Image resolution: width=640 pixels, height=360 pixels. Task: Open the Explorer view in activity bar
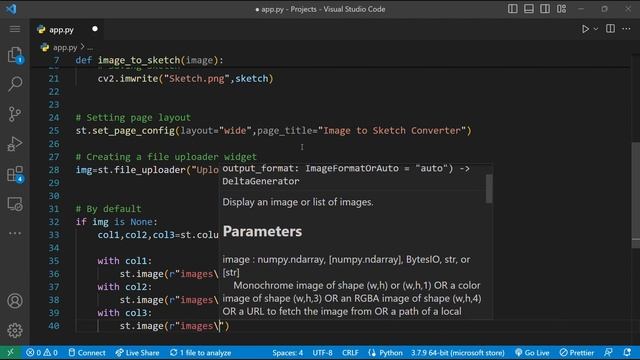[x=15, y=55]
